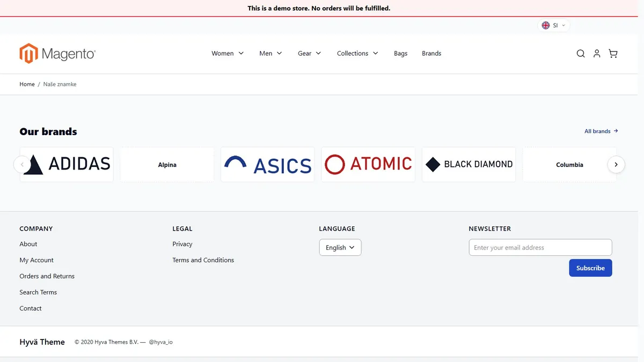The image size is (644, 362).
Task: Click the Magento logo
Action: 57,54
